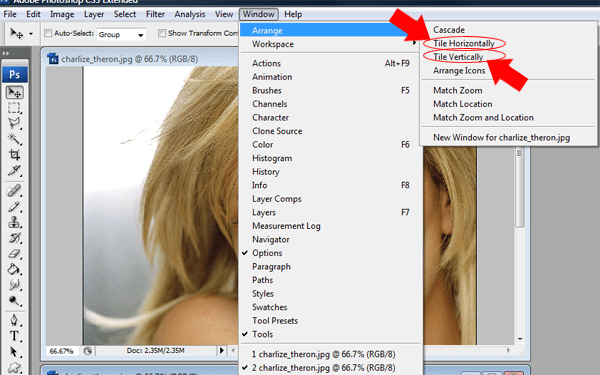Select the Pencil tool
The height and width of the screenshot is (375, 600).
coord(14,207)
